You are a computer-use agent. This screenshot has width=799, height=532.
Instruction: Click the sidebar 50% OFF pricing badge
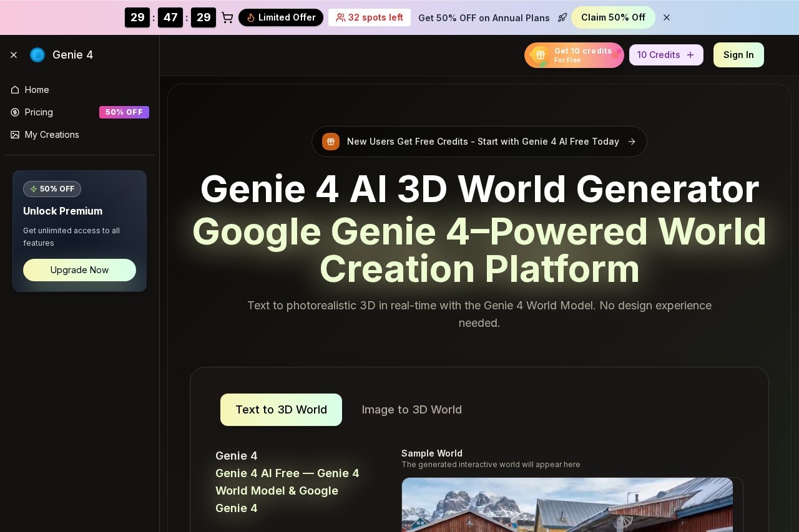coord(124,112)
